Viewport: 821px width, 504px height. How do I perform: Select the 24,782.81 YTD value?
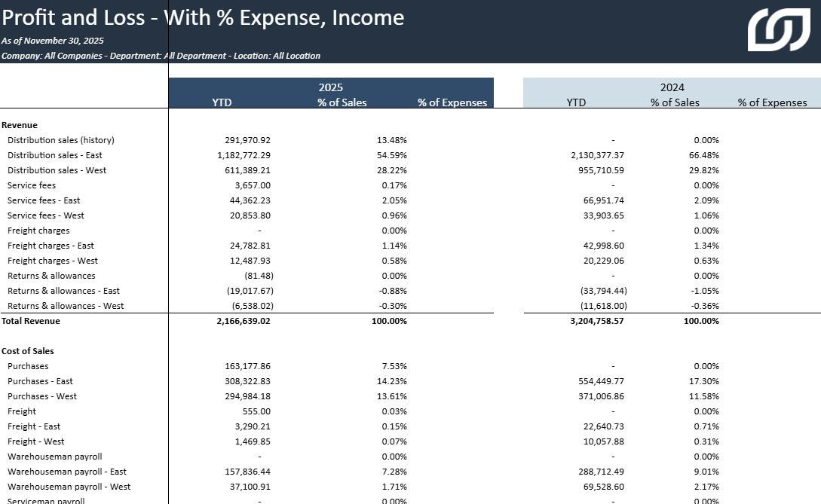[250, 246]
